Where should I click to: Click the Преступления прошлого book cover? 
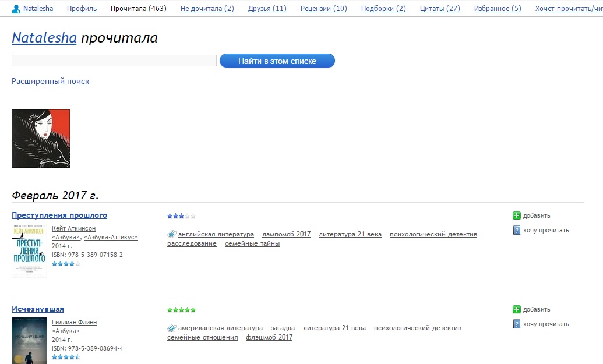tap(29, 250)
